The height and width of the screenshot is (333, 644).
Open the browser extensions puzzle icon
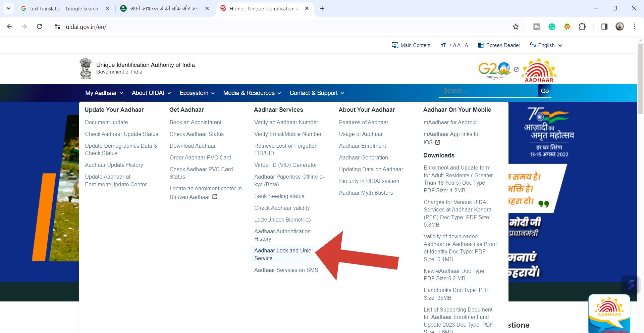point(582,27)
